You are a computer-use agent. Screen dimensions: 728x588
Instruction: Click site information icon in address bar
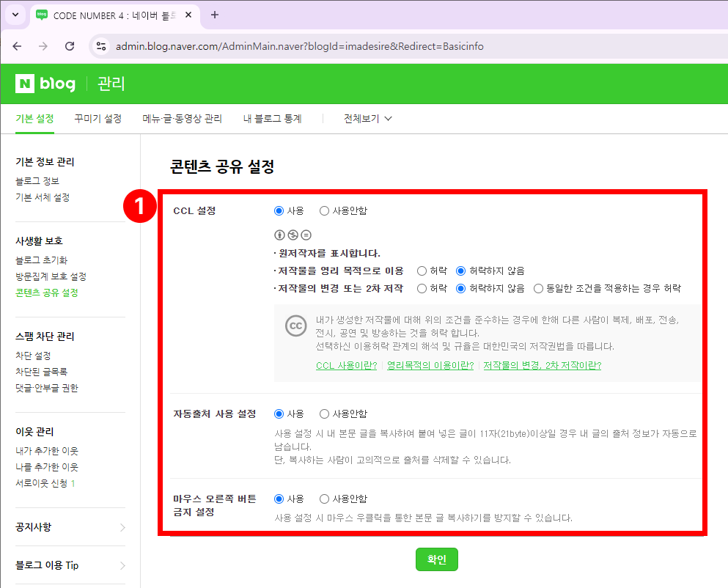pos(102,46)
